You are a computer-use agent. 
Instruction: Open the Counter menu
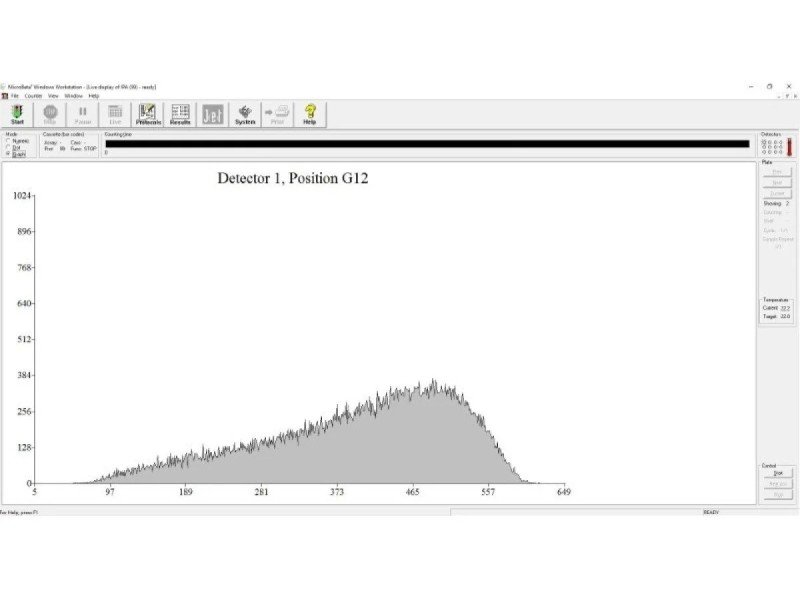point(33,96)
